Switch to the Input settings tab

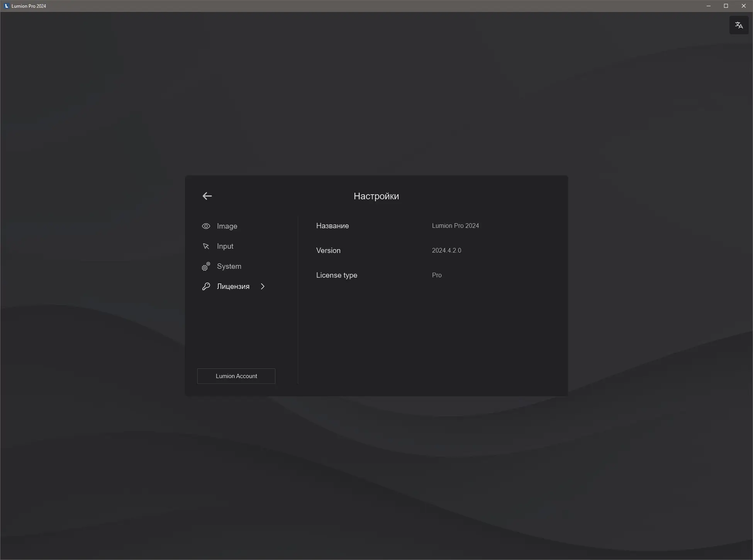pos(225,246)
